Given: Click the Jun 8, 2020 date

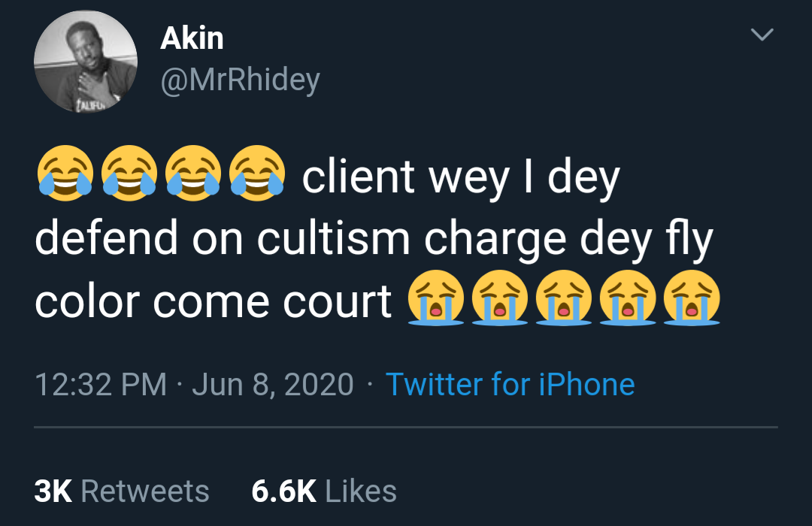Looking at the screenshot, I should tap(272, 384).
